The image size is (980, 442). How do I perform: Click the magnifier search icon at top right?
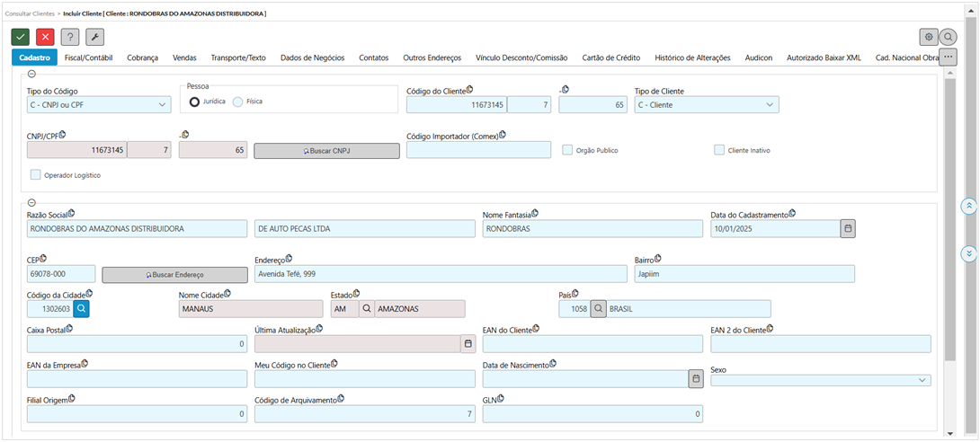coord(948,37)
